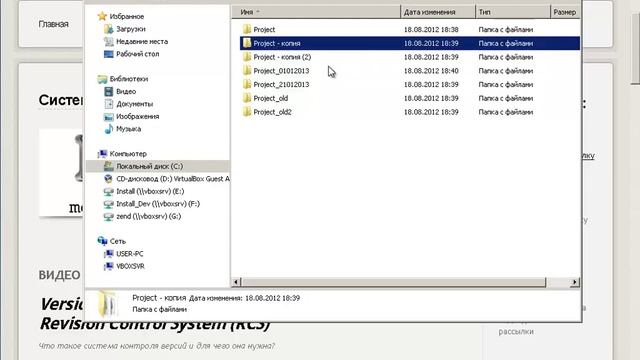Click the 18.08.2012 18:40 date cell
The width and height of the screenshot is (640, 360).
tap(431, 71)
